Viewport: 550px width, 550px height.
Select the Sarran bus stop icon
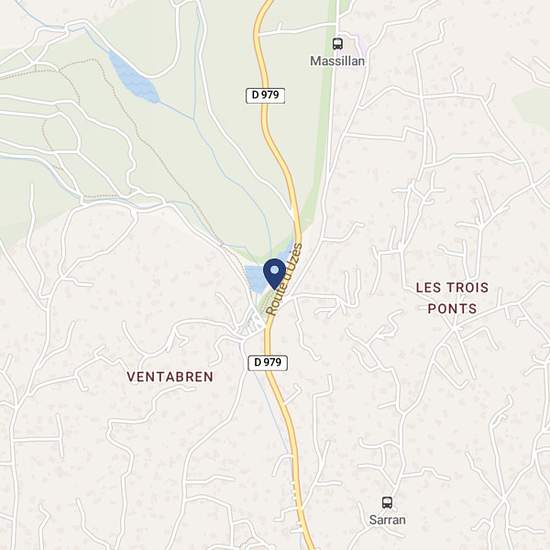(x=387, y=503)
